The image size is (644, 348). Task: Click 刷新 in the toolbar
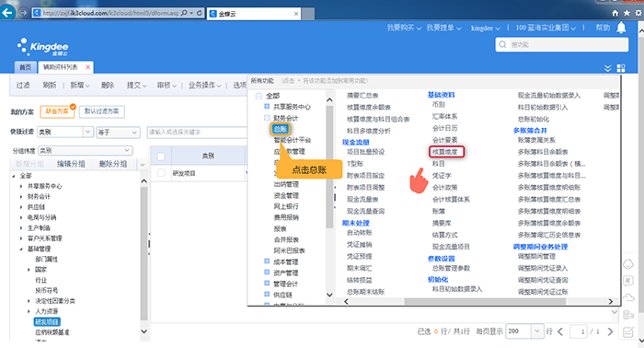(x=50, y=86)
